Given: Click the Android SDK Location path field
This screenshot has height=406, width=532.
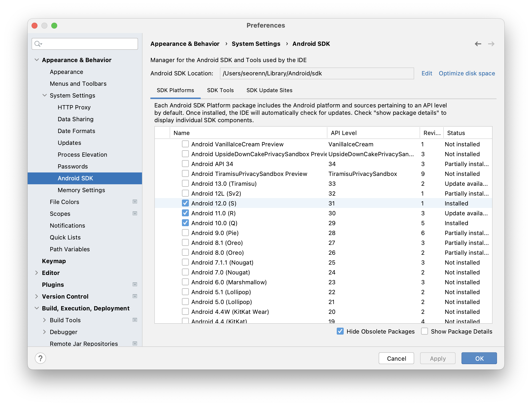Looking at the screenshot, I should click(317, 73).
